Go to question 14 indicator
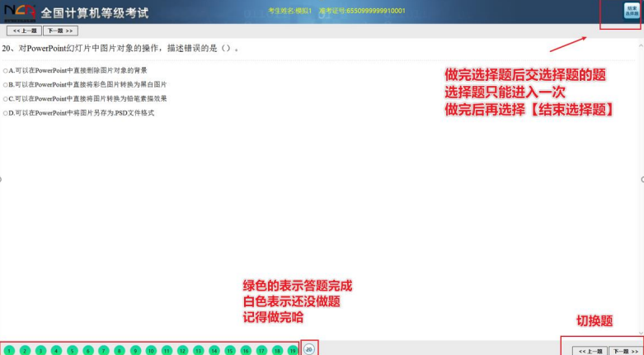 pos(214,351)
